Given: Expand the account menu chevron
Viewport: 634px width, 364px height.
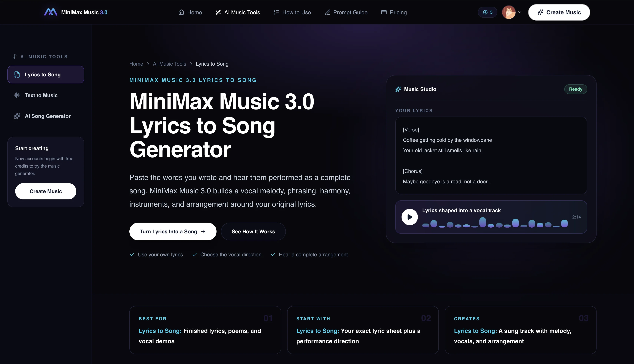Looking at the screenshot, I should click(x=519, y=12).
